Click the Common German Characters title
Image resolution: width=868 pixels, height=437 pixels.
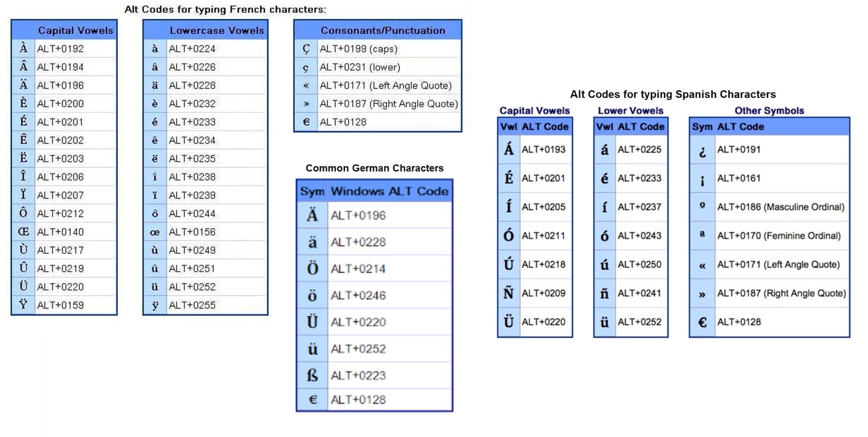[x=374, y=168]
